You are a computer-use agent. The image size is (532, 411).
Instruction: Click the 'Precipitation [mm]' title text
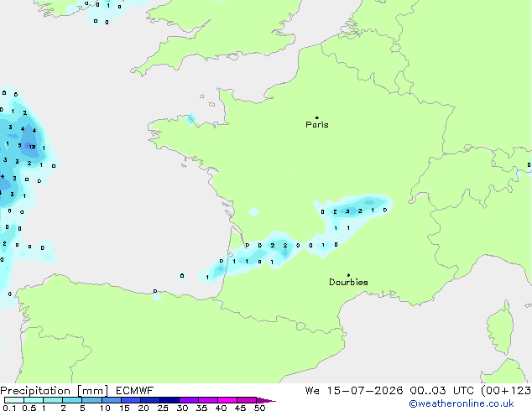55,391
